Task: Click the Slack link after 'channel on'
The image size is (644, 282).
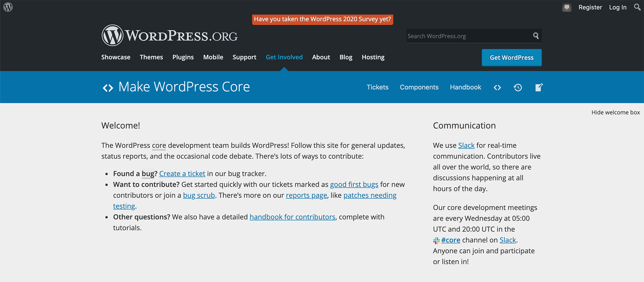Action: (508, 240)
